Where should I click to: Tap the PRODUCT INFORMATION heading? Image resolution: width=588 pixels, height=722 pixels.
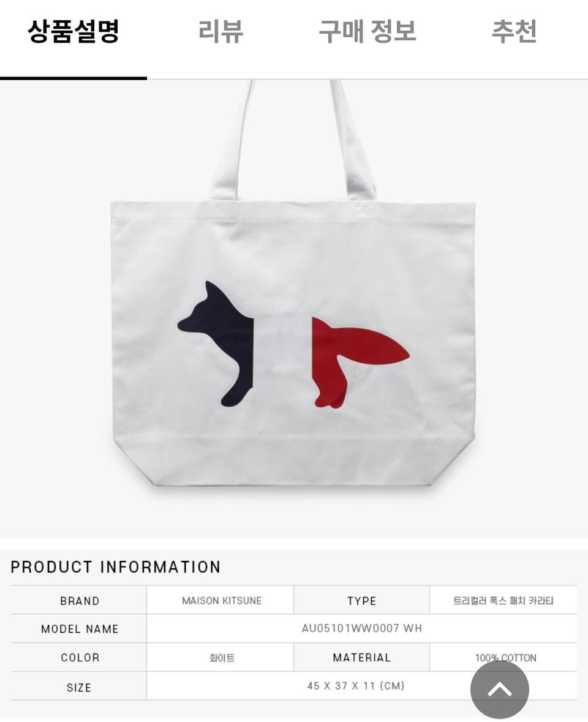pos(116,567)
